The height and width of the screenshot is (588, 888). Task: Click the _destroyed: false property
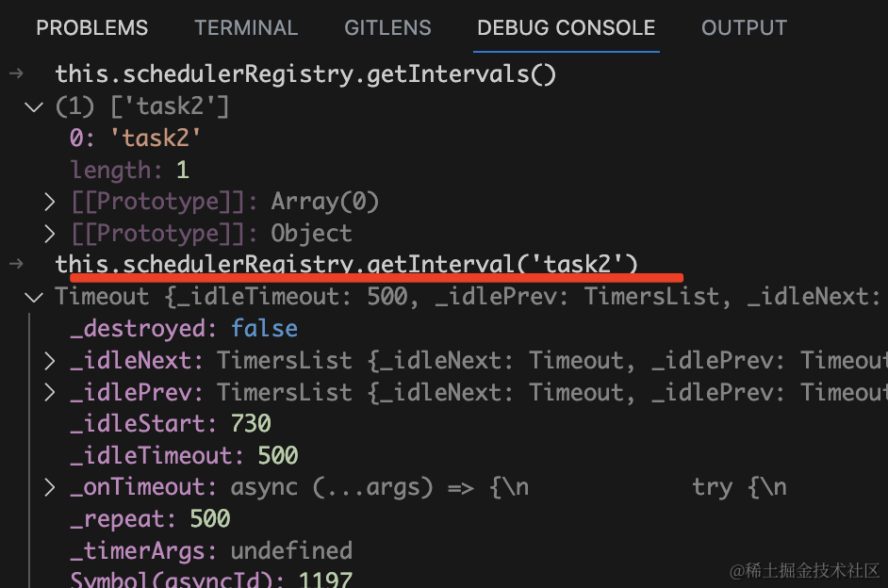[x=183, y=329]
